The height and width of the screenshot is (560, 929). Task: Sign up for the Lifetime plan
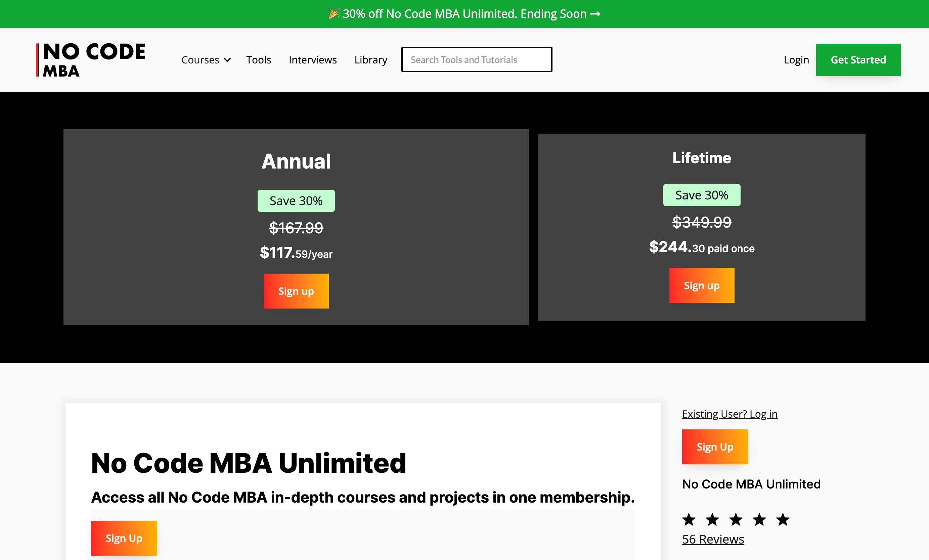(701, 285)
